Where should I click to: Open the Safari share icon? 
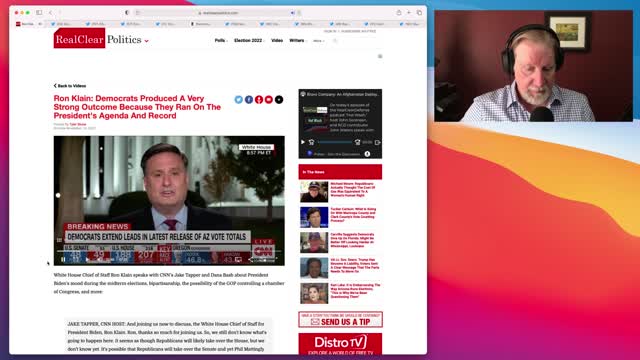[399, 13]
